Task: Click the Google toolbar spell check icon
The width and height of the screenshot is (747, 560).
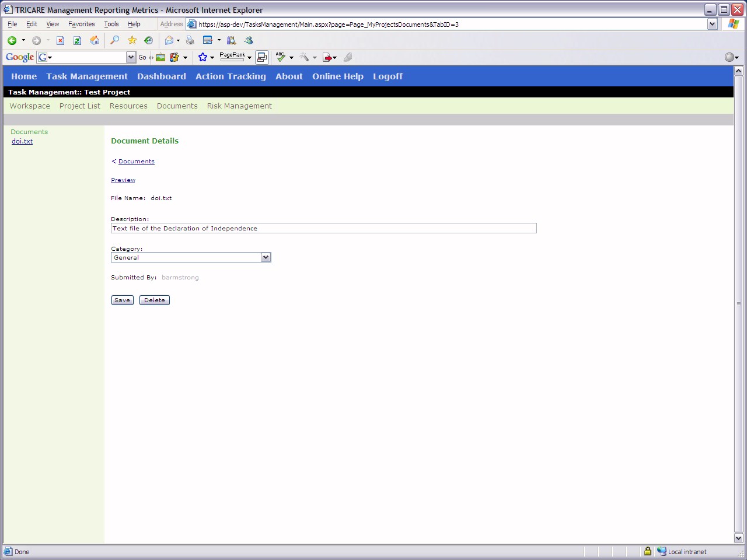Action: (x=281, y=57)
